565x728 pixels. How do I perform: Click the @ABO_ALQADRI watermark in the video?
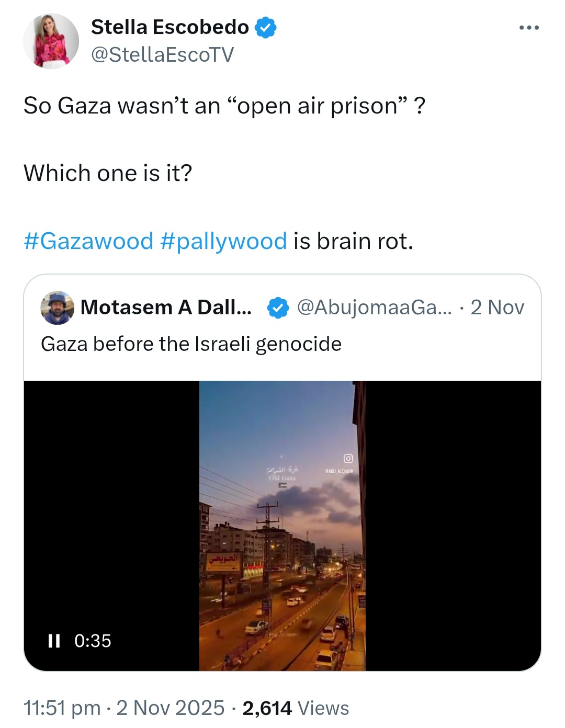tap(339, 470)
